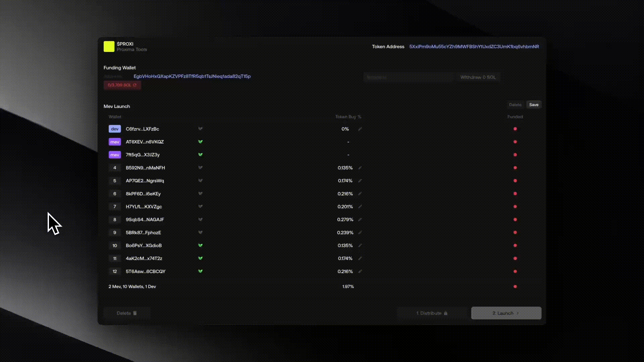Screen dimensions: 644x362
Task: Click the token address at top right
Action: (x=474, y=47)
